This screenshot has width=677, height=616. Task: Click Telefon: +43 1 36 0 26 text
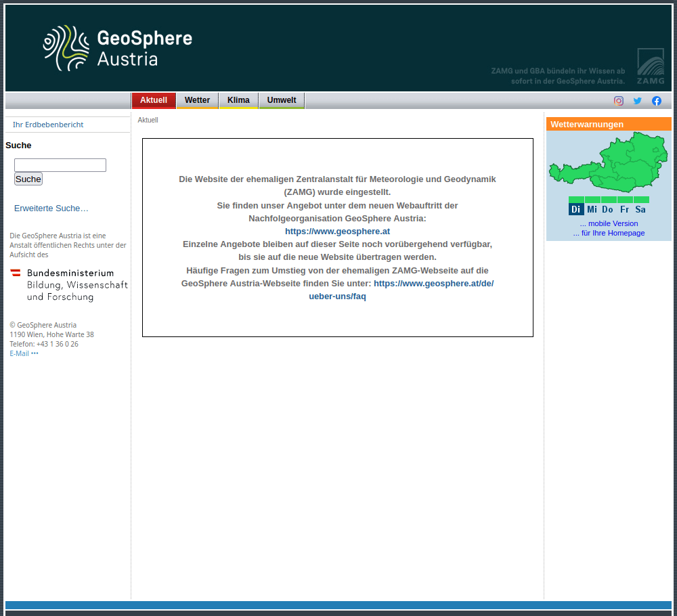[44, 344]
